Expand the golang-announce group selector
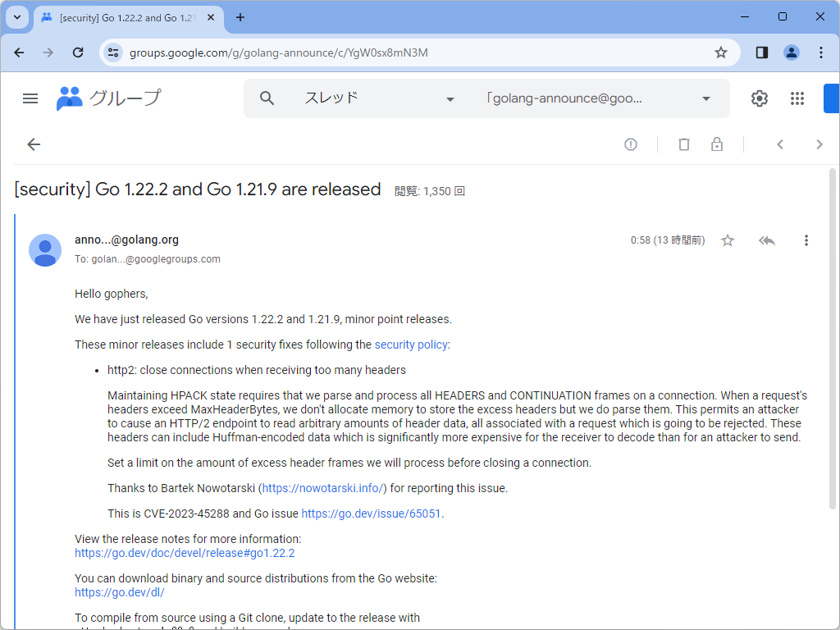The image size is (840, 630). [705, 98]
